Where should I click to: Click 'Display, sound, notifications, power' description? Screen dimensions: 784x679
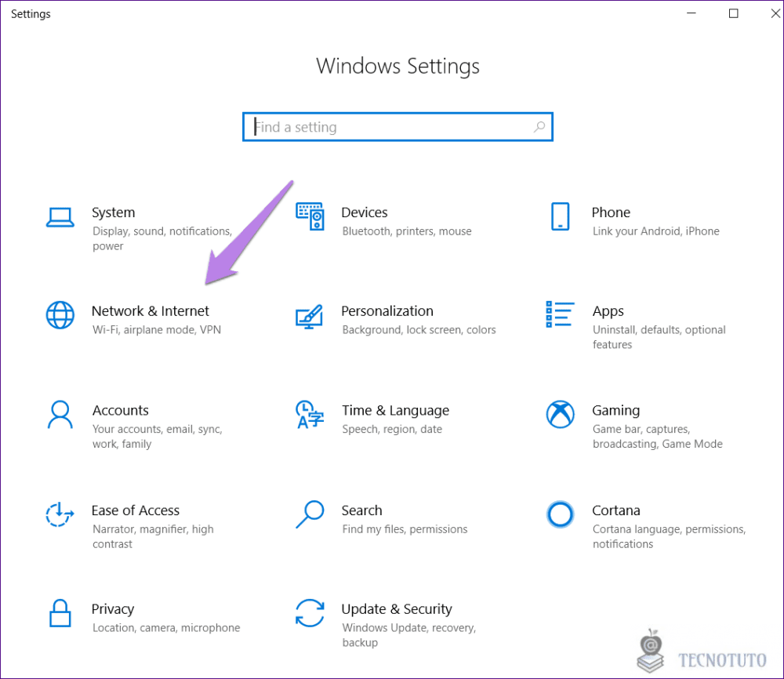coord(162,238)
